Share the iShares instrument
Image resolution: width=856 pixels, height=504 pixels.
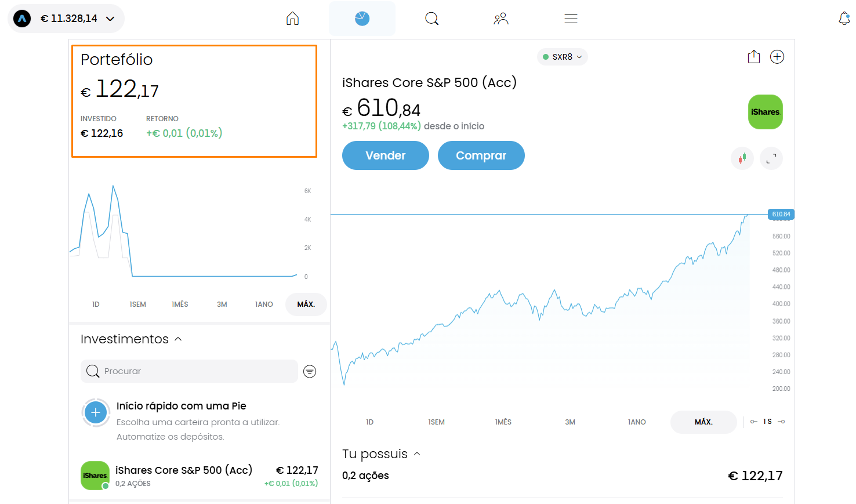pos(754,56)
